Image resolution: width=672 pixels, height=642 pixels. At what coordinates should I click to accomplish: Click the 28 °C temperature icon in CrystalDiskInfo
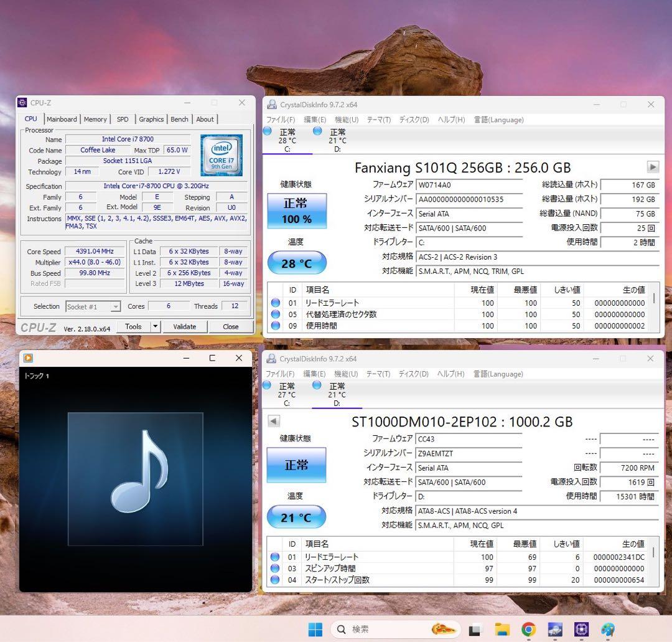tap(297, 262)
